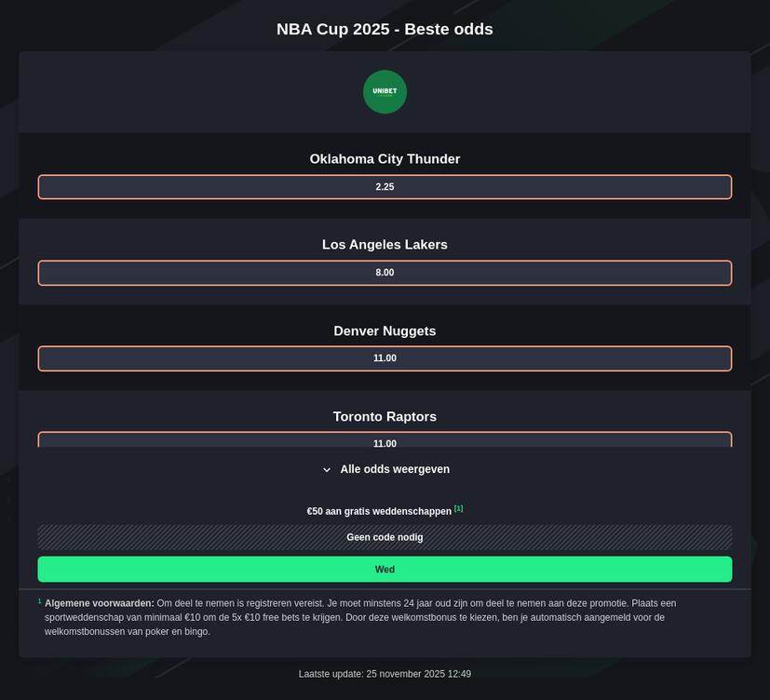This screenshot has width=770, height=700.
Task: Click the footnote marker before Algemene voorwaarden
Action: [x=39, y=599]
